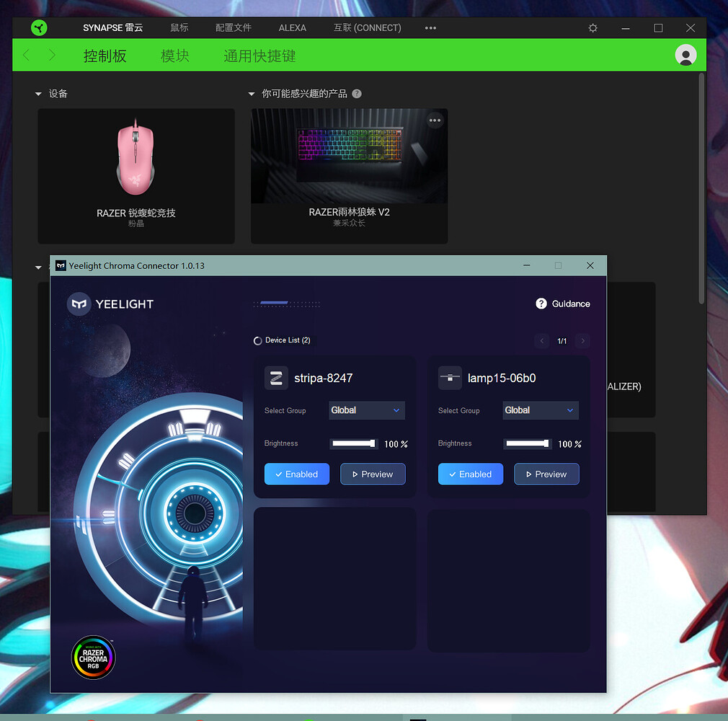The image size is (728, 721).
Task: Open the ALEXA tab
Action: tap(293, 28)
